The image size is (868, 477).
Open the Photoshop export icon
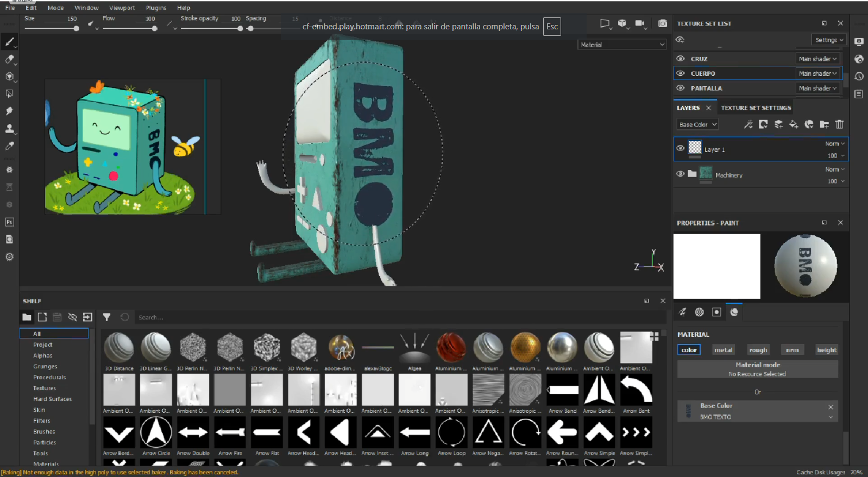click(10, 222)
